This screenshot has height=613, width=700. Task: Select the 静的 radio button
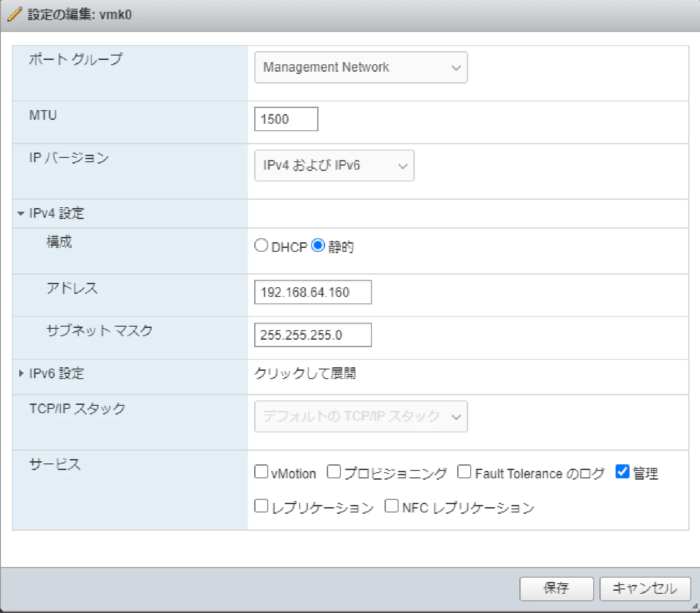coord(318,245)
